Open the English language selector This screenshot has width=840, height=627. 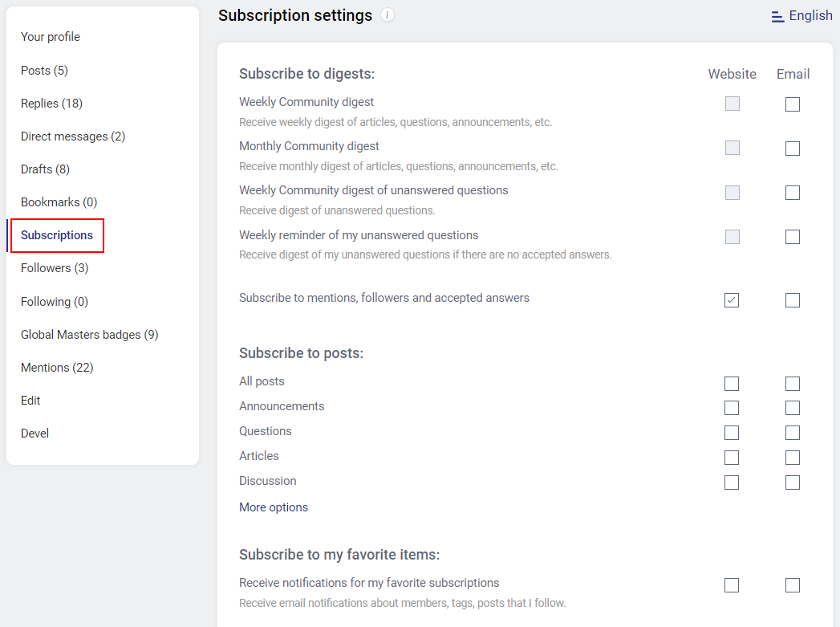801,15
